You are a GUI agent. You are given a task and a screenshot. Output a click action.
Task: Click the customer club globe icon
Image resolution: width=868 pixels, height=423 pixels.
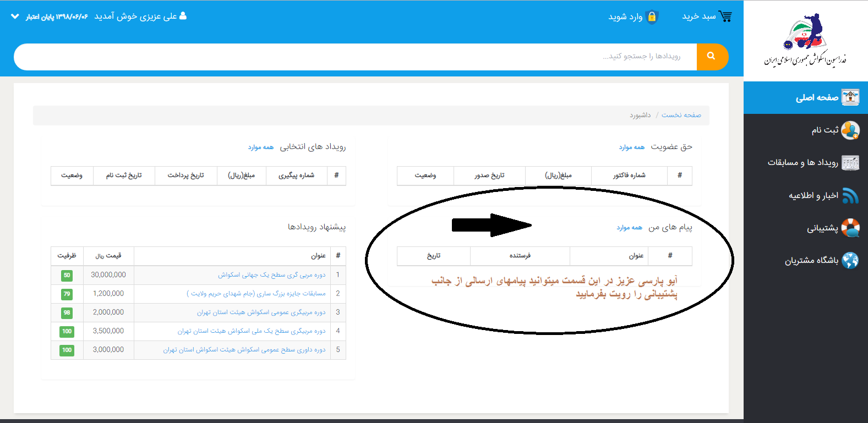click(850, 260)
